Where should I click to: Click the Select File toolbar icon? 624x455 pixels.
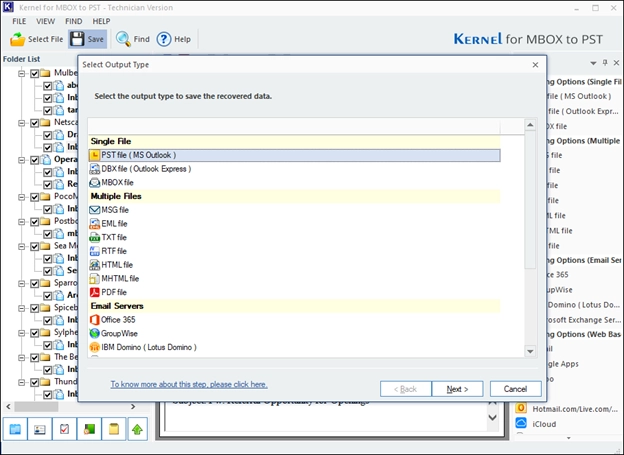click(x=17, y=39)
